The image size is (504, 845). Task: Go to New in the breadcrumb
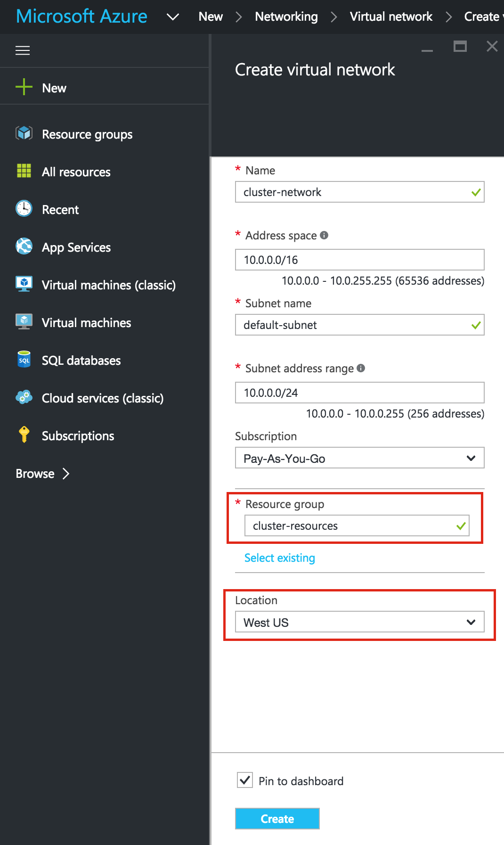[211, 16]
